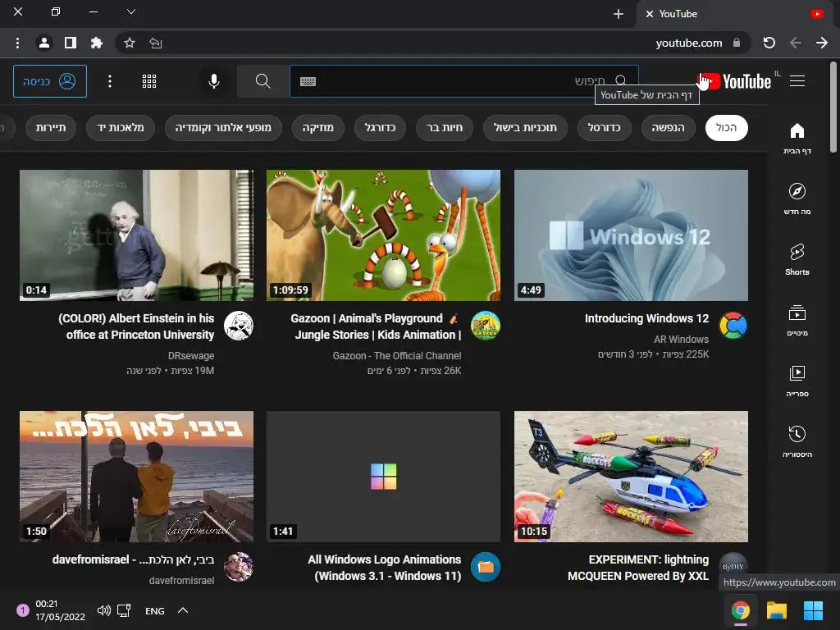
Task: Click inside the YouTube search field
Action: click(463, 81)
